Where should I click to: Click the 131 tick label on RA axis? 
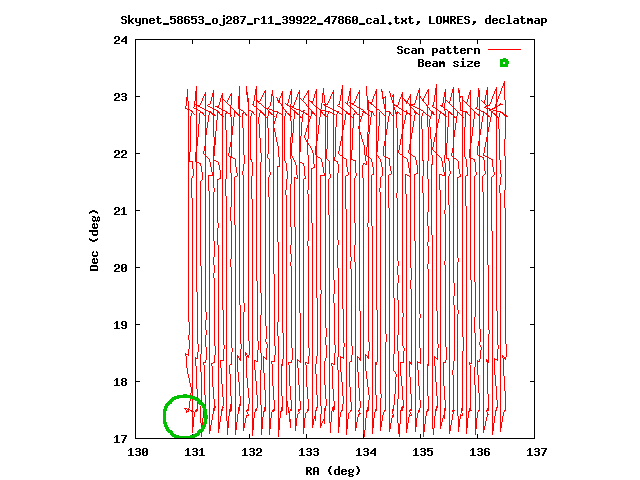195,453
